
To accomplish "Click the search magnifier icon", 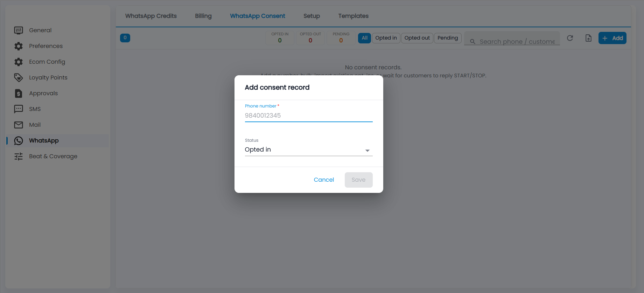I will (x=472, y=41).
